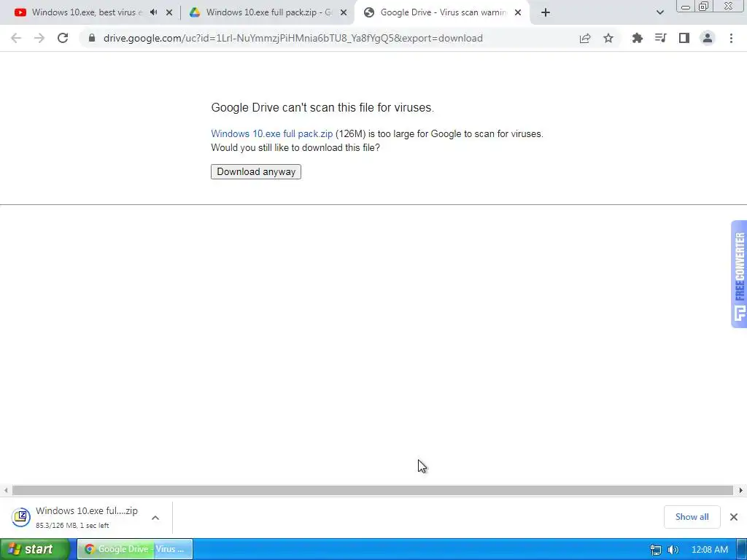
Task: Click the horizontal scrollbar track
Action: coord(373,490)
